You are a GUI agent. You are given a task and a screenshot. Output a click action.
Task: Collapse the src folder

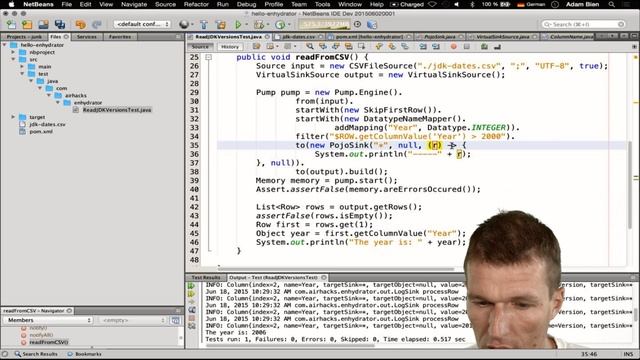point(13,60)
